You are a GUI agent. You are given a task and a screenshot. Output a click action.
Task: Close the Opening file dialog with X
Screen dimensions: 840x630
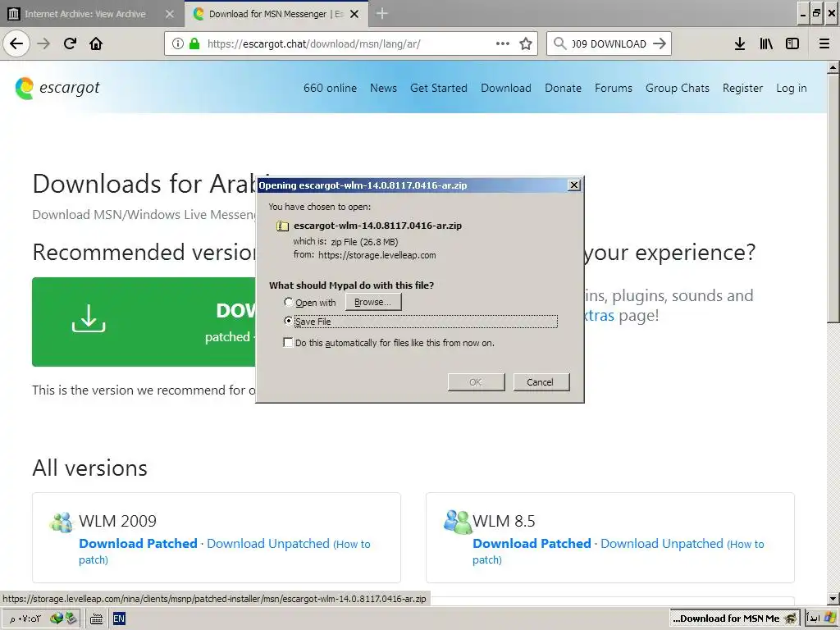pos(573,185)
